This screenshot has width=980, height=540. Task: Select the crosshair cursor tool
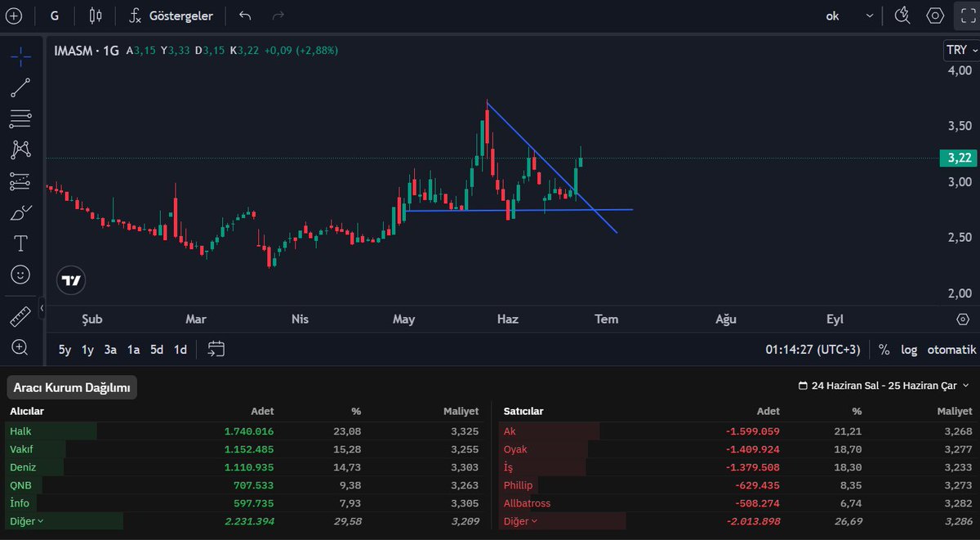(x=20, y=56)
